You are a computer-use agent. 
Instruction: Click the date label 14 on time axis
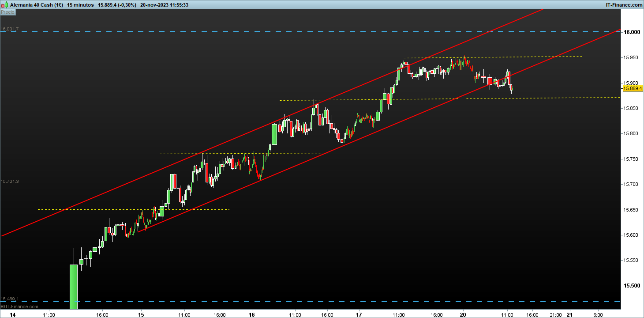pyautogui.click(x=13, y=315)
